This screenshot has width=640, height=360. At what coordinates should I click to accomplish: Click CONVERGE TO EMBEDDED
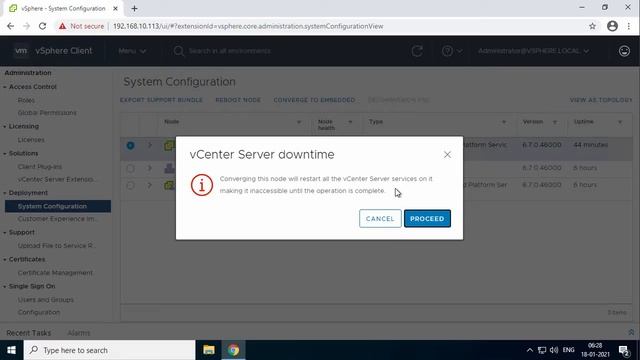314,100
